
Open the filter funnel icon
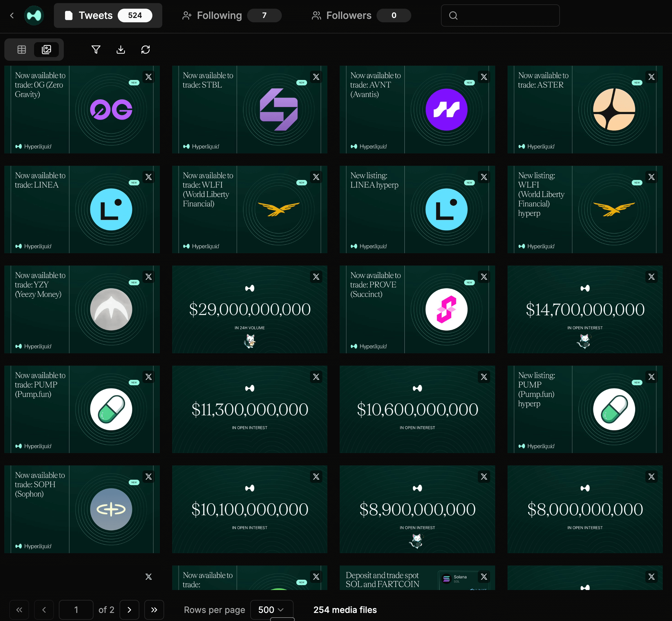pos(96,50)
